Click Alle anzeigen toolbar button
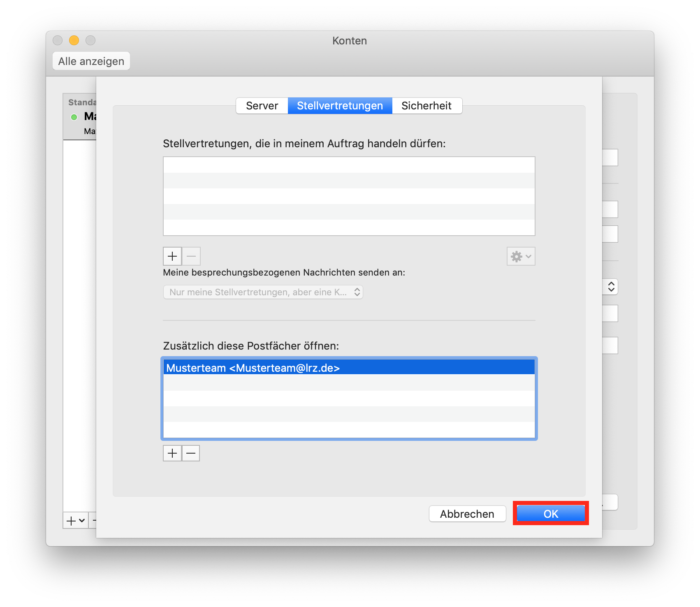700x607 pixels. point(91,61)
